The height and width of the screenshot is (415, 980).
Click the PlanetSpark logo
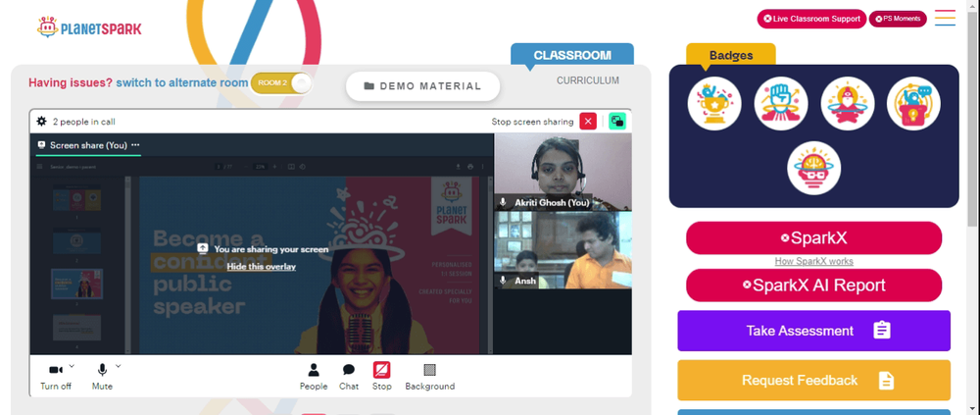[x=89, y=27]
